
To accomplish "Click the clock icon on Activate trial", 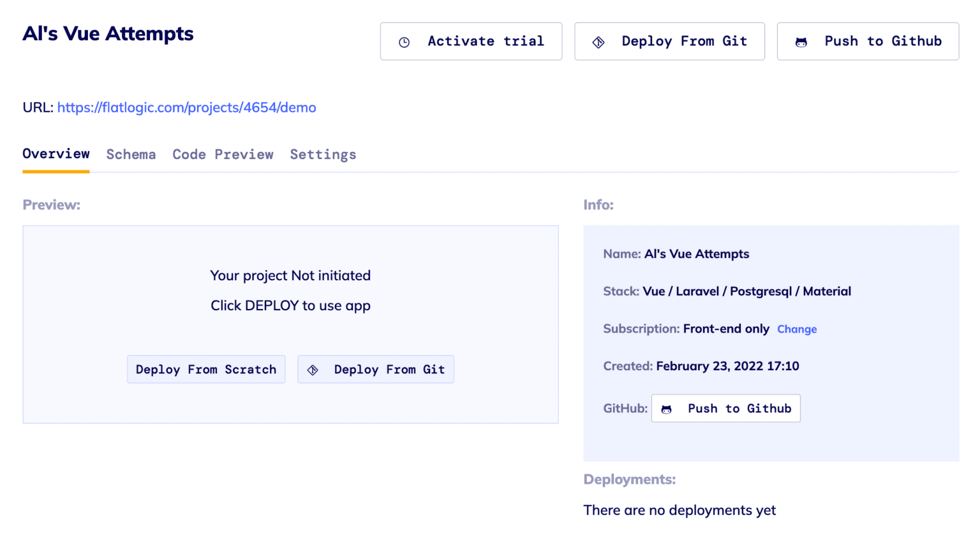I will click(x=404, y=41).
